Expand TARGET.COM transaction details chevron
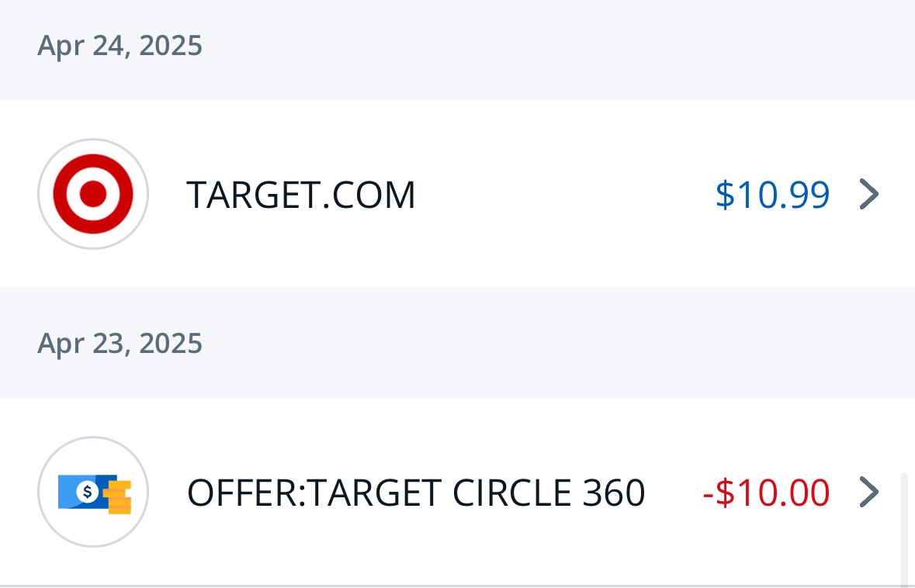915x588 pixels. 869,194
